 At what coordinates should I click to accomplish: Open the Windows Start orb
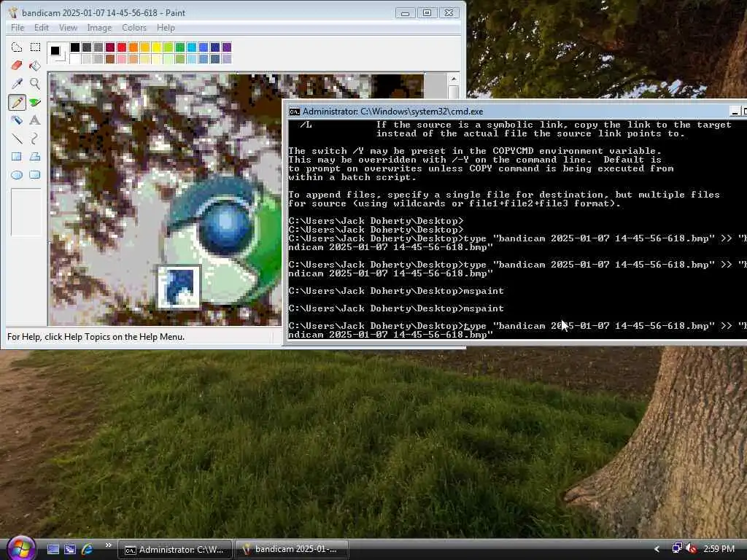pos(21,548)
